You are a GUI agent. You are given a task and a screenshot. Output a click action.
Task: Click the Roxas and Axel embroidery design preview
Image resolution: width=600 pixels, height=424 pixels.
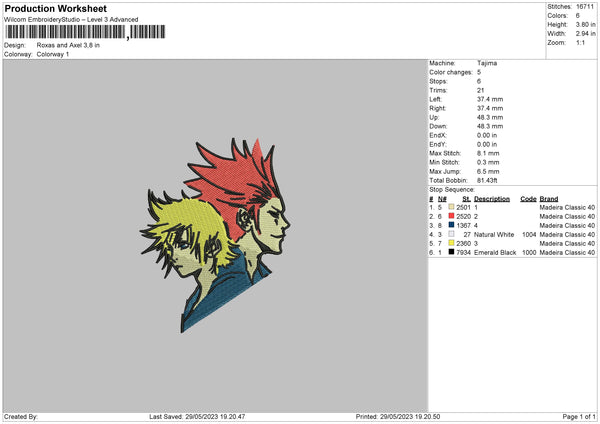coord(215,235)
